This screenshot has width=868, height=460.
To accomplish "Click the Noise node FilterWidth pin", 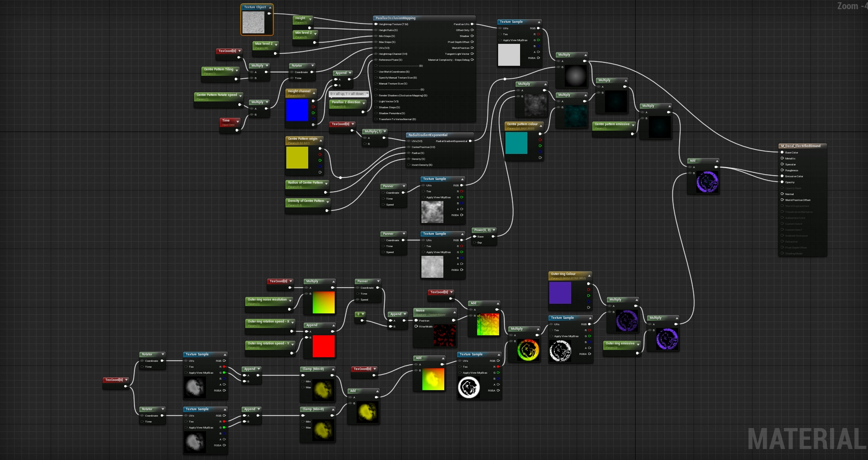I will pos(416,327).
